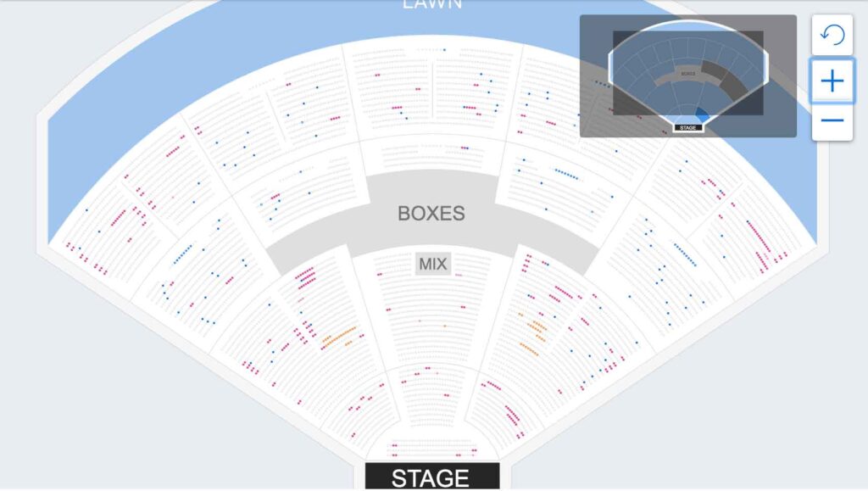This screenshot has height=491, width=868.
Task: Pick pink diagonal seats at far right edge
Action: click(x=759, y=242)
